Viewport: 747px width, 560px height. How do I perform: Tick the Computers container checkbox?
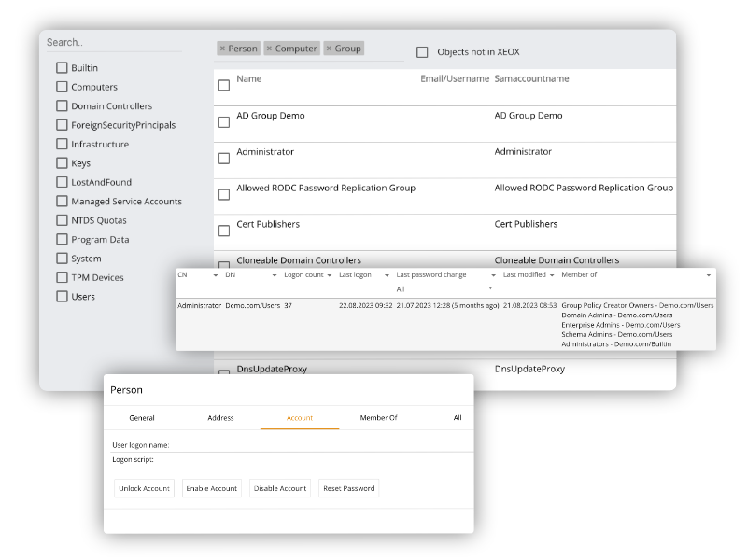(x=62, y=87)
